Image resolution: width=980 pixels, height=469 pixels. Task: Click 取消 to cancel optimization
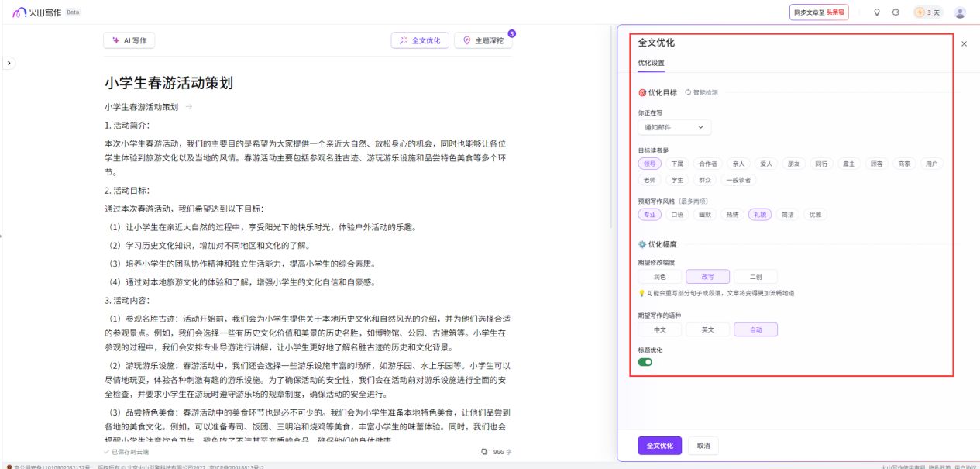tap(703, 446)
